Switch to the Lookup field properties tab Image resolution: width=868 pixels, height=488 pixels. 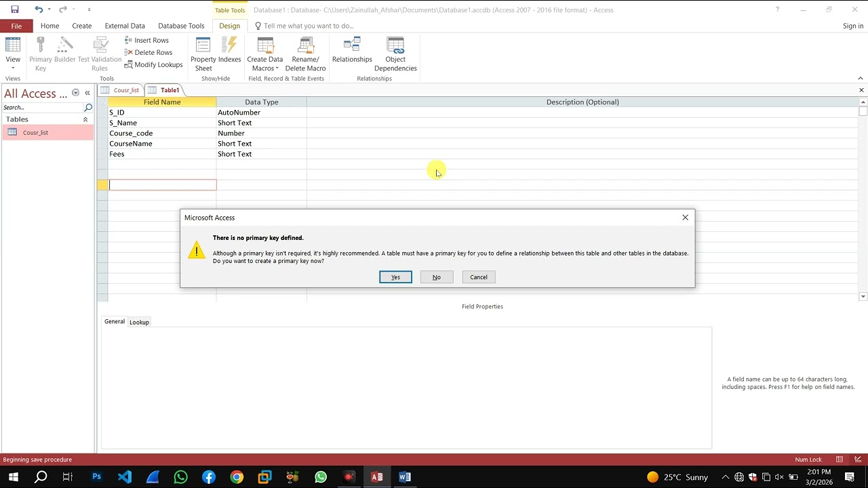(x=139, y=322)
